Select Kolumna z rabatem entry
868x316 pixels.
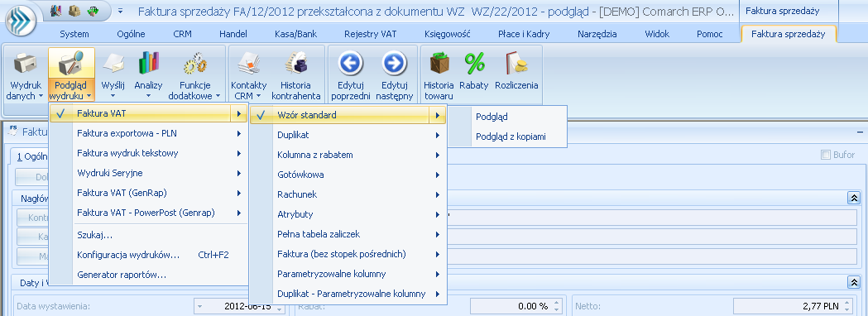pos(348,155)
